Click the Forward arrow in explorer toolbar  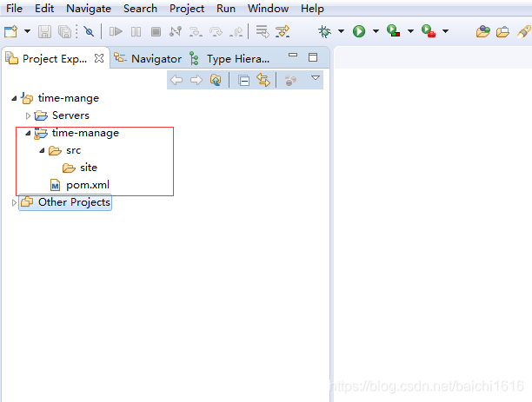[196, 81]
